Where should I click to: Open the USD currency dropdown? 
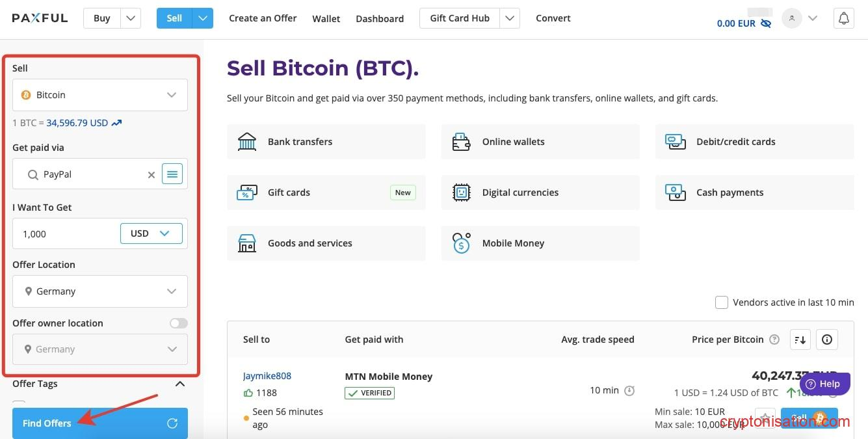click(x=151, y=233)
